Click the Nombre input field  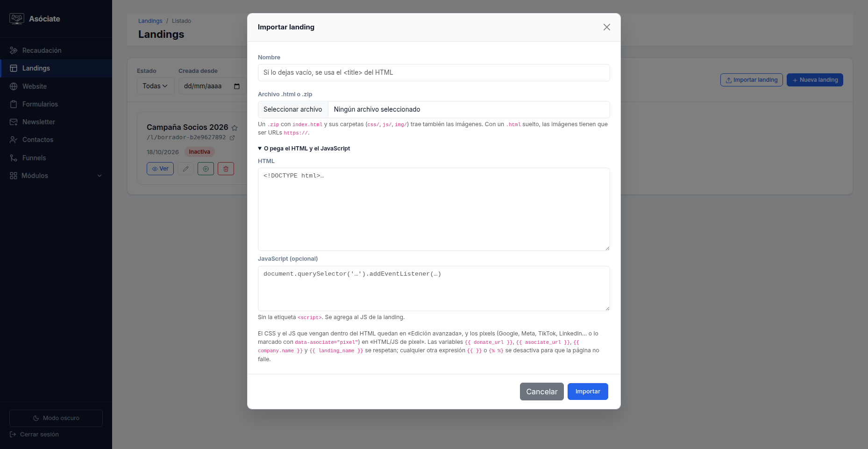tap(434, 72)
